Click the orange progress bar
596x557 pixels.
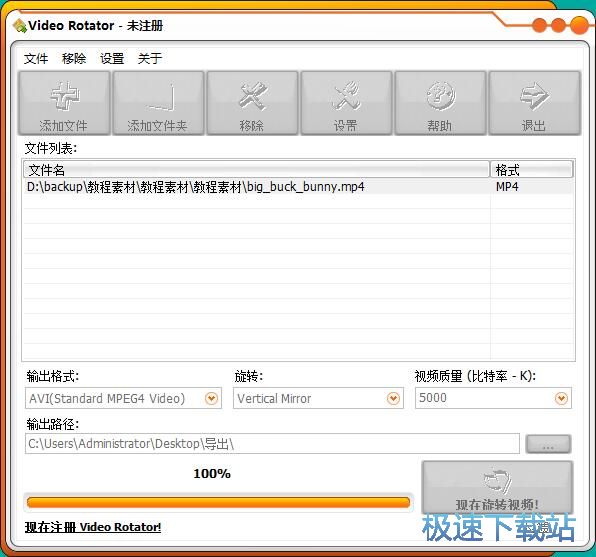pos(218,503)
